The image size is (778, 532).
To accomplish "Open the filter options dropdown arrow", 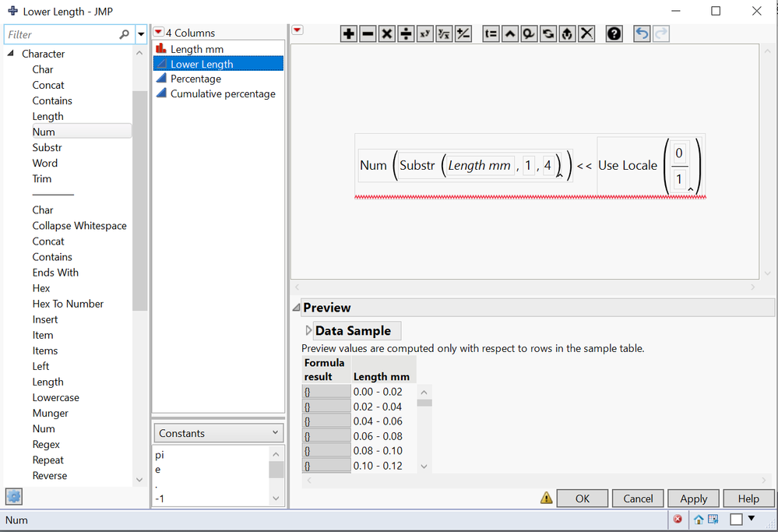I will tap(141, 34).
